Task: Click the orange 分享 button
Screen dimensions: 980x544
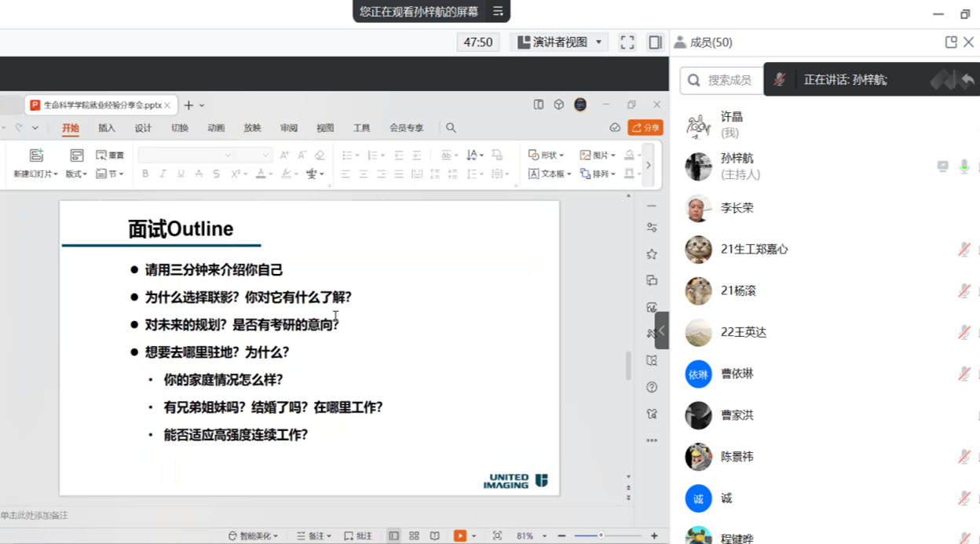Action: [645, 128]
